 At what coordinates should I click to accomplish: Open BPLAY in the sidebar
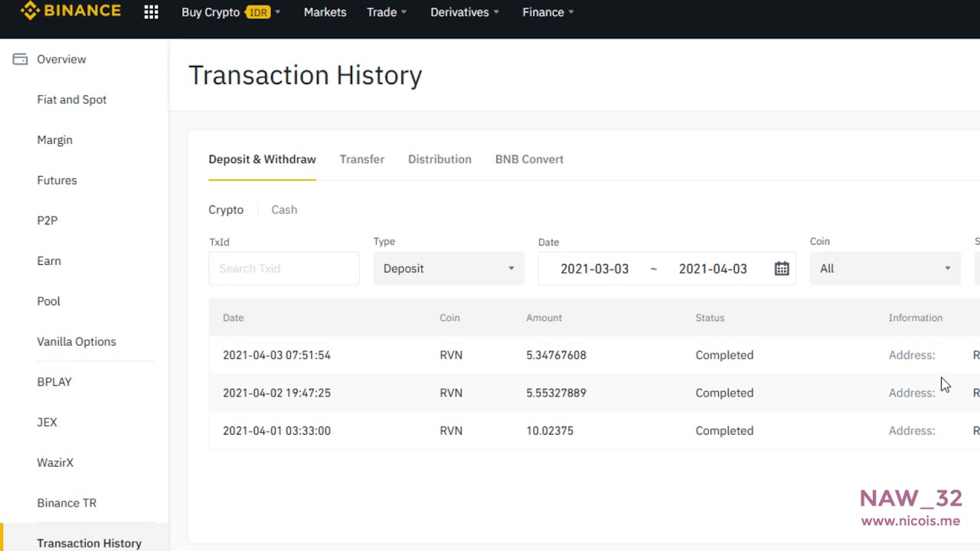pos(54,382)
